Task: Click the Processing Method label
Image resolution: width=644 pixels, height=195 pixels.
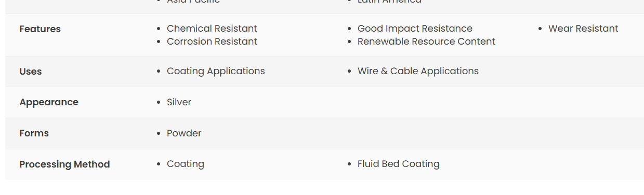Action: coord(64,164)
